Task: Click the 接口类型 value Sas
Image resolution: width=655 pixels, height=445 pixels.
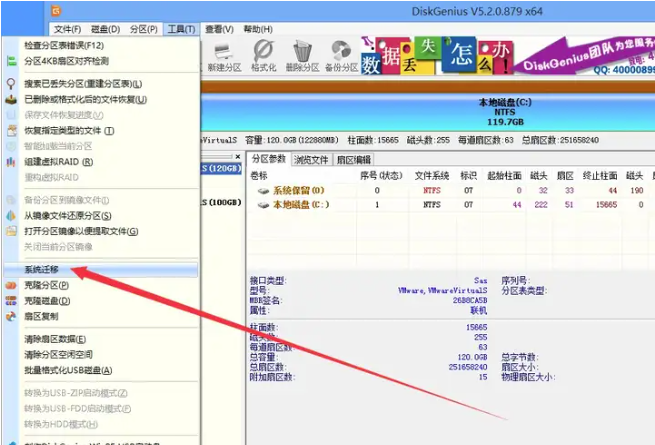Action: click(480, 281)
